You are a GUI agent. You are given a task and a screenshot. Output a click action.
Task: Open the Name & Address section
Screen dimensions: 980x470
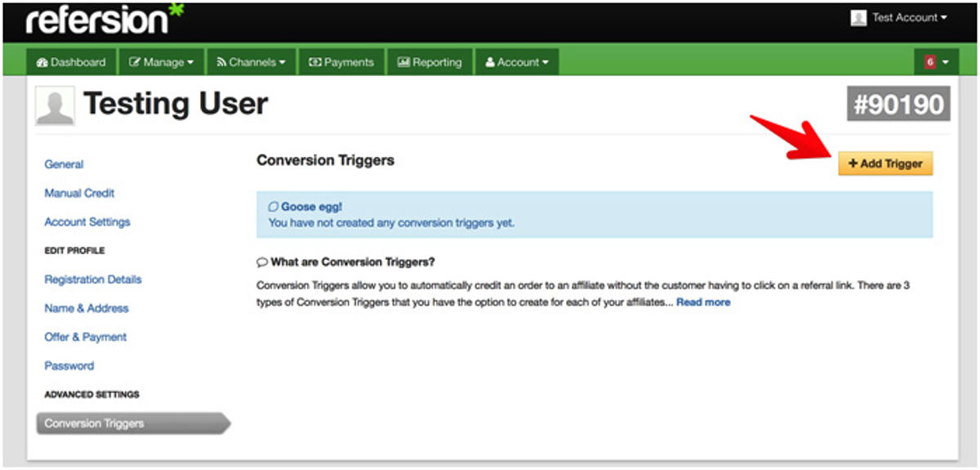pos(87,308)
